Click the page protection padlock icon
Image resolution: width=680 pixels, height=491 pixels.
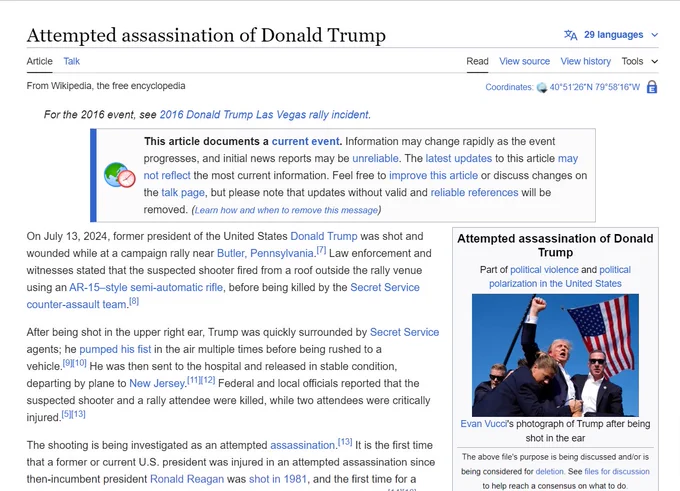[652, 87]
